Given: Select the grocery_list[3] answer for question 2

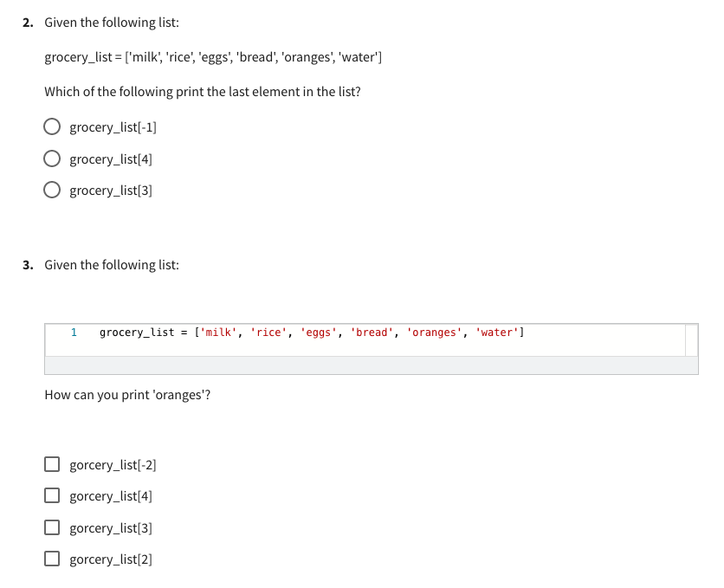Looking at the screenshot, I should click(x=52, y=190).
